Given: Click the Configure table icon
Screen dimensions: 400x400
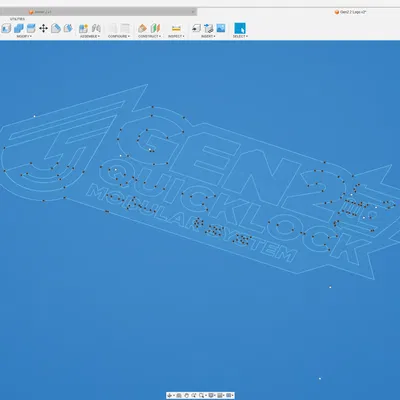Looking at the screenshot, I should click(125, 28).
